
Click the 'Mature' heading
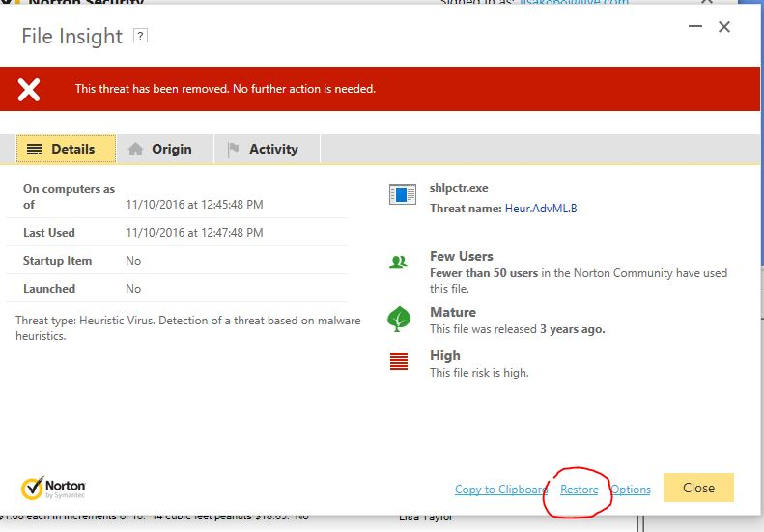coord(453,312)
